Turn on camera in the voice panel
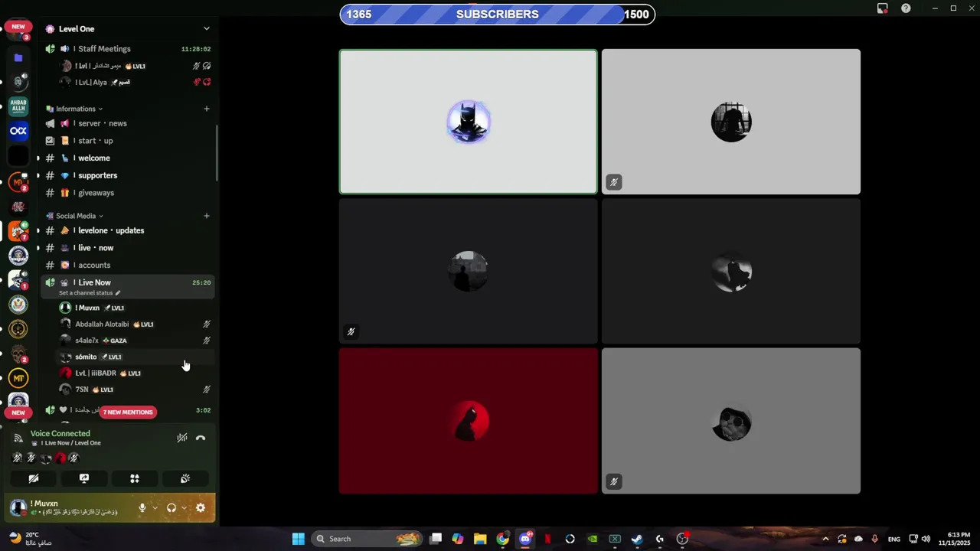980x551 pixels. (x=34, y=478)
